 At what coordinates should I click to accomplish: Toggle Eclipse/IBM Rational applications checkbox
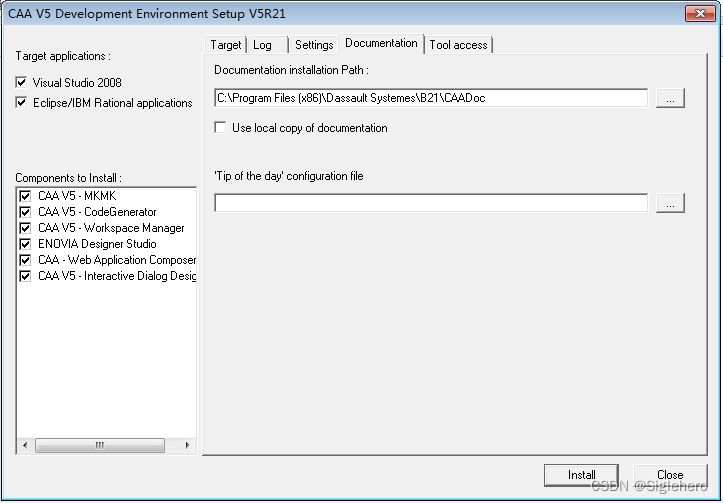(x=22, y=103)
